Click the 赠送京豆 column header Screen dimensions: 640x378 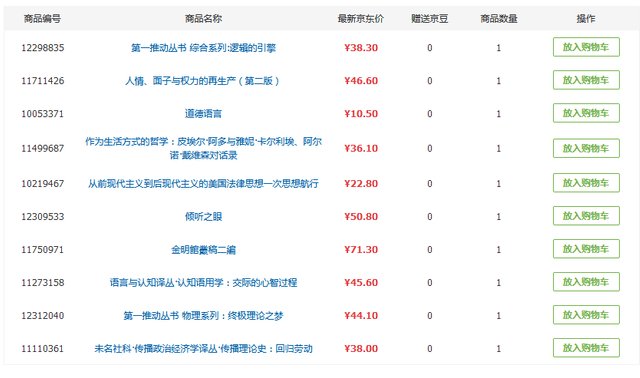point(429,19)
